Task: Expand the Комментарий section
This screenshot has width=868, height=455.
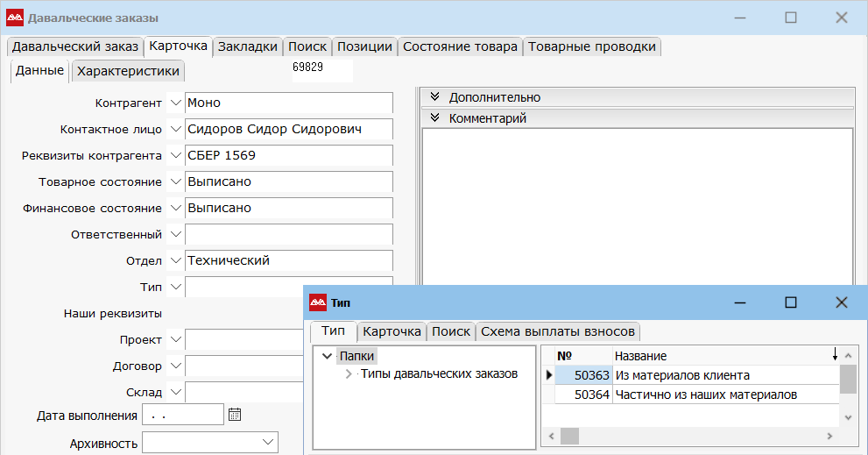Action: click(434, 118)
